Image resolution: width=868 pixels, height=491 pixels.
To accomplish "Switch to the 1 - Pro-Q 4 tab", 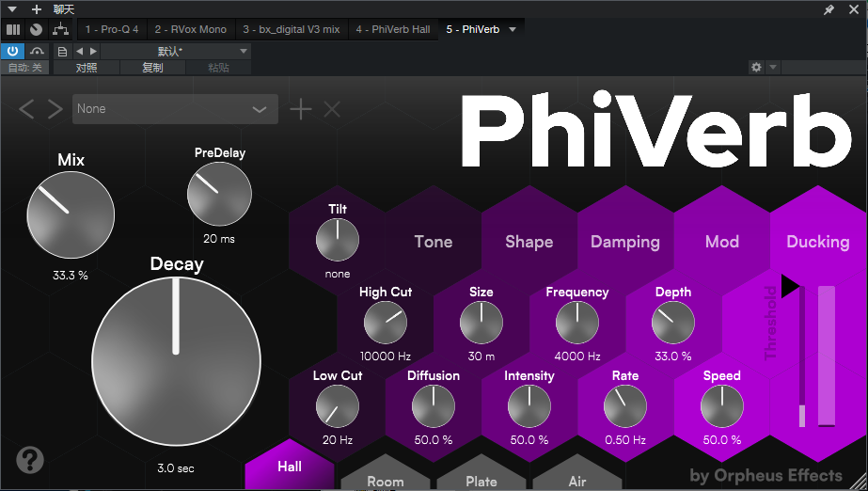I will [x=112, y=29].
